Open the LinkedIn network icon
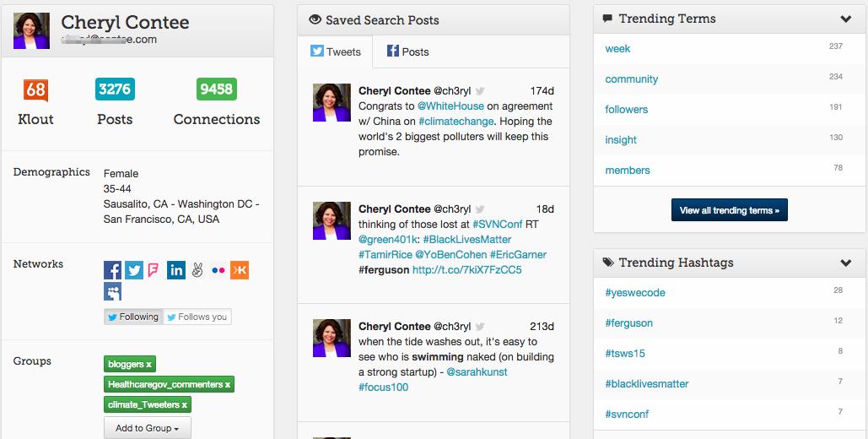 pos(176,270)
